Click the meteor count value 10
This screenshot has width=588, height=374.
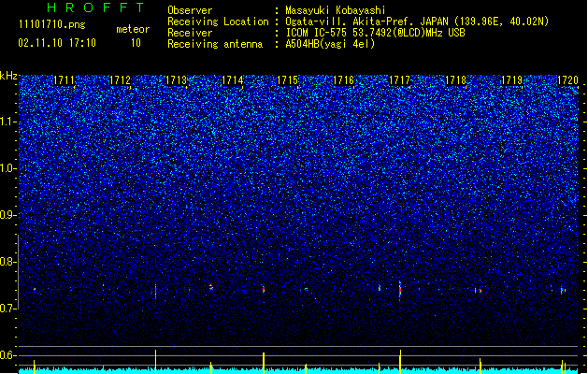(136, 43)
